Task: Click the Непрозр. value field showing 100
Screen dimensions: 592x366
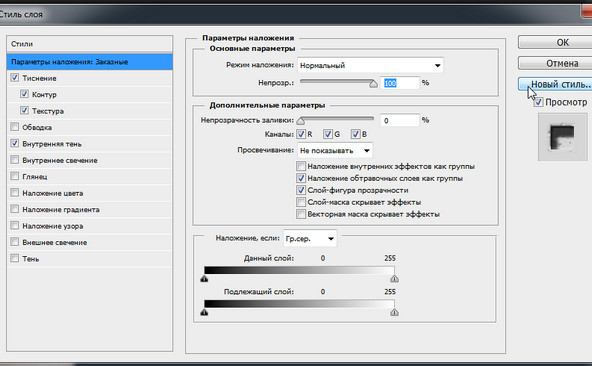Action: tap(400, 83)
